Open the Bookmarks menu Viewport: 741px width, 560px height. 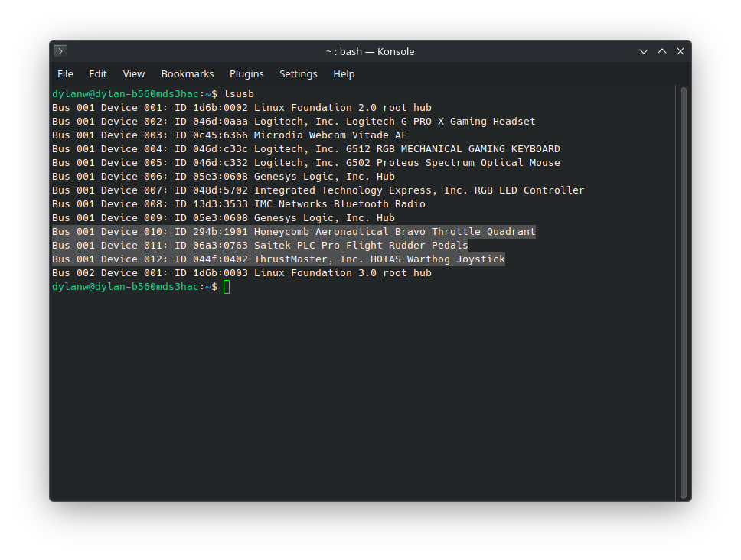tap(188, 74)
